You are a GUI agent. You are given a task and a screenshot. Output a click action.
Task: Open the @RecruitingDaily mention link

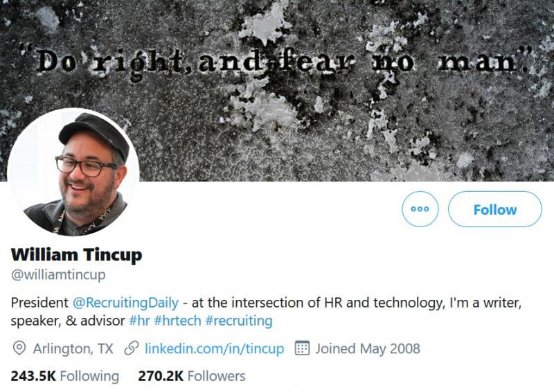point(125,303)
